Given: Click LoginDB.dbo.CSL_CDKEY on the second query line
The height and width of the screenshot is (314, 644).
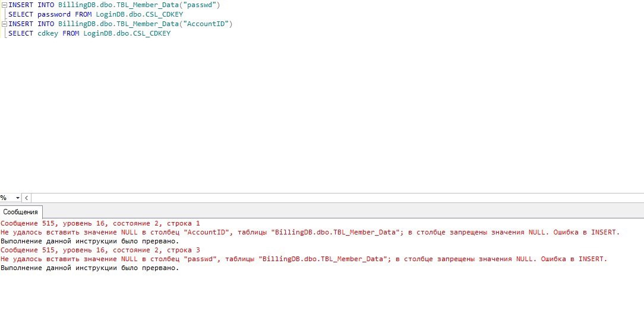Looking at the screenshot, I should click(140, 15).
